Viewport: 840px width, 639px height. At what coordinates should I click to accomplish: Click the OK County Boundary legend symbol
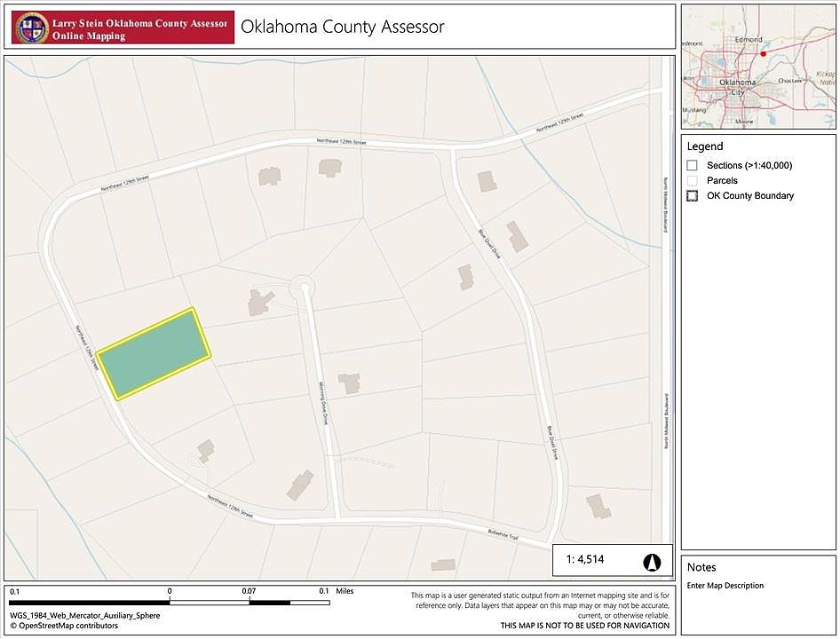692,196
